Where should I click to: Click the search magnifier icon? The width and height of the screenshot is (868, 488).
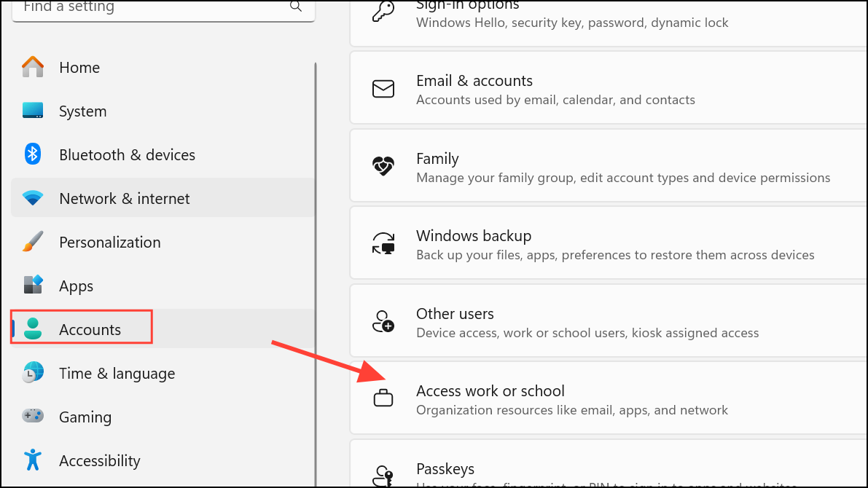pyautogui.click(x=296, y=7)
